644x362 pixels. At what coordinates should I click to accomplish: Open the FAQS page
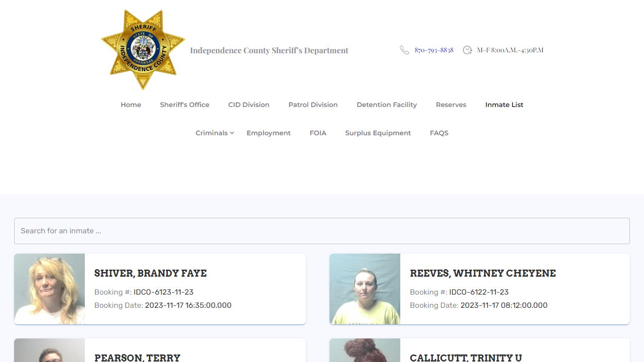coord(439,133)
